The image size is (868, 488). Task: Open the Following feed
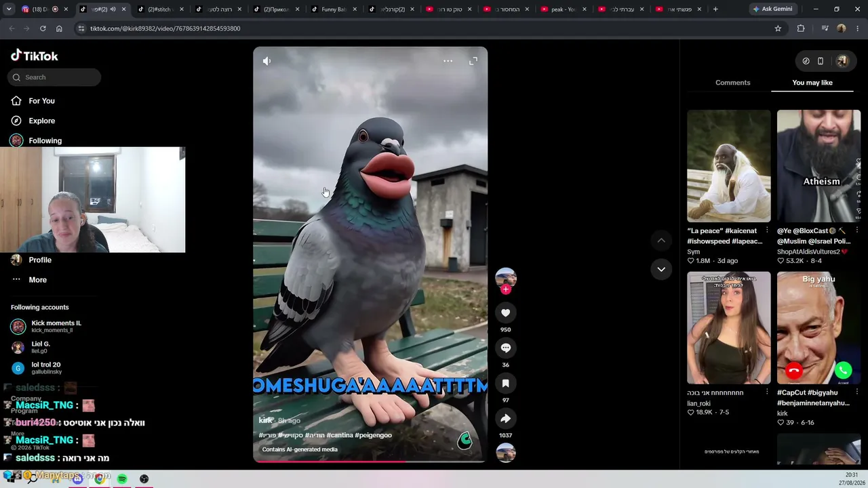(45, 140)
